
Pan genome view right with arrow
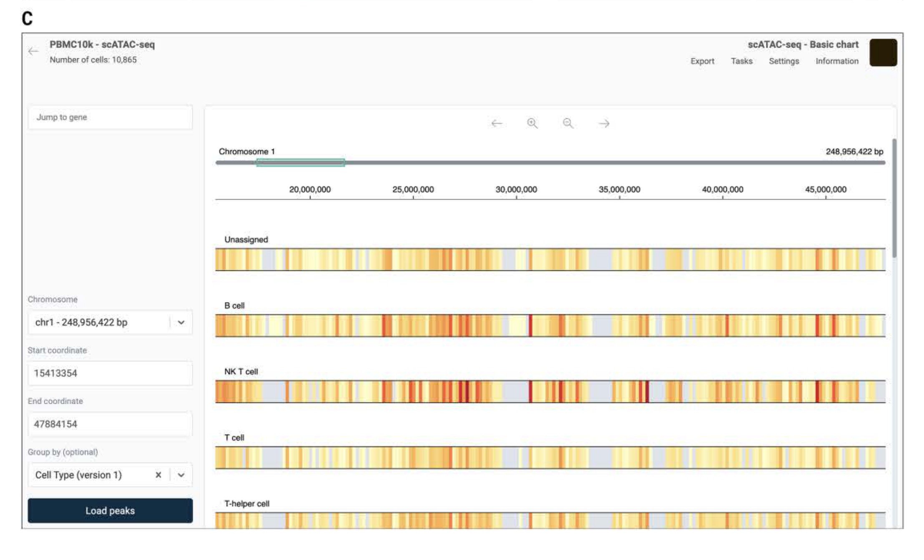click(x=604, y=123)
